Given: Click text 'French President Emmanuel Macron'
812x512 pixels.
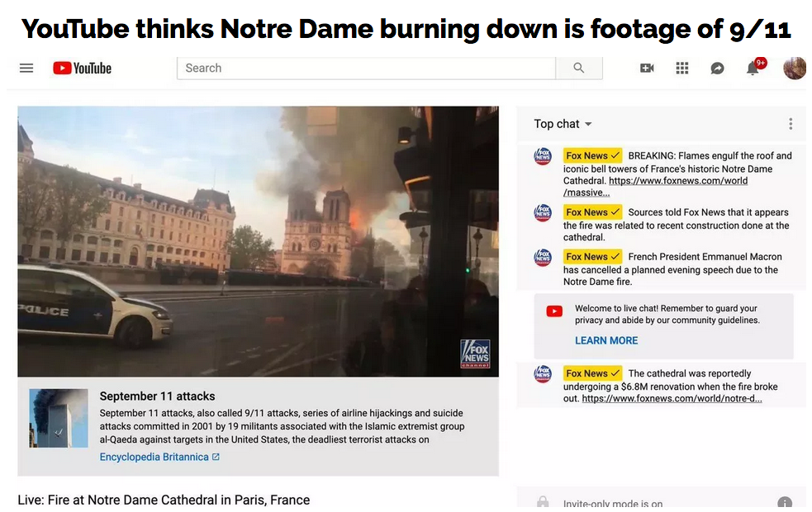Looking at the screenshot, I should pyautogui.click(x=705, y=257).
